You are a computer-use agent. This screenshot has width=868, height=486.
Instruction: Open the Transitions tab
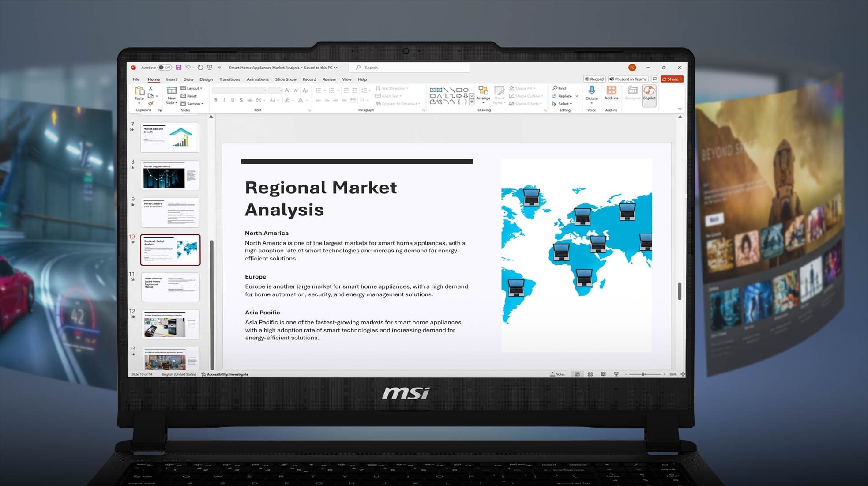tap(229, 79)
